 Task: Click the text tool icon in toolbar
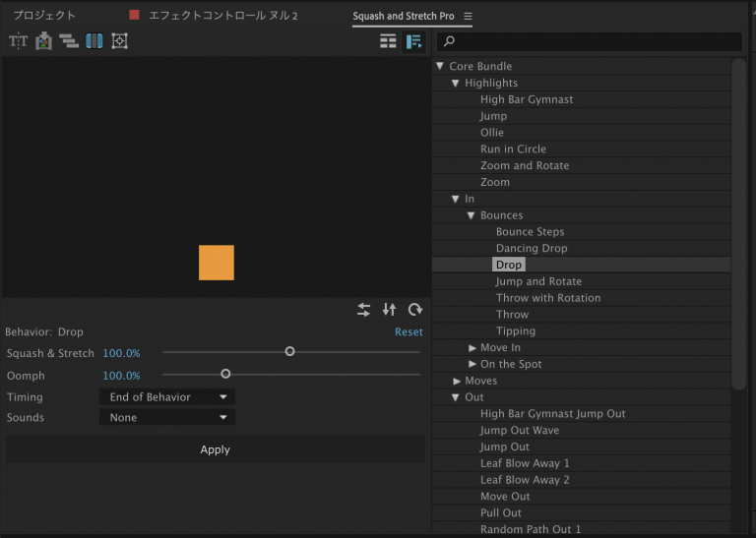[18, 41]
